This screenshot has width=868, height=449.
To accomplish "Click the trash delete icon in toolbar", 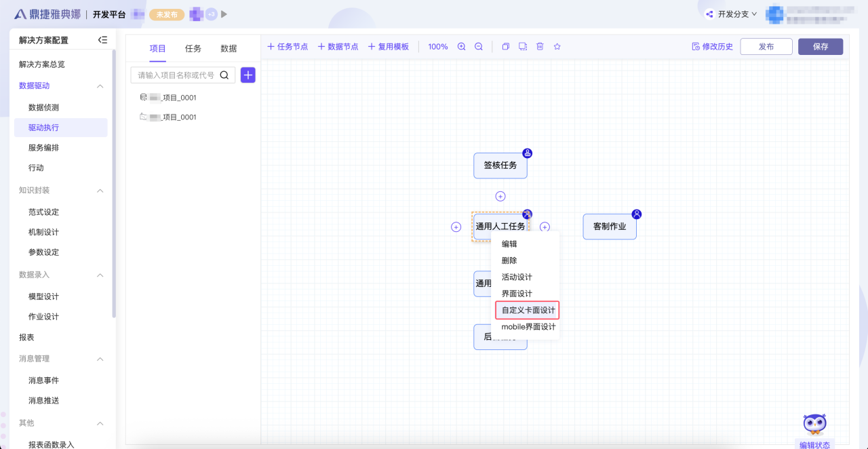I will pyautogui.click(x=540, y=47).
